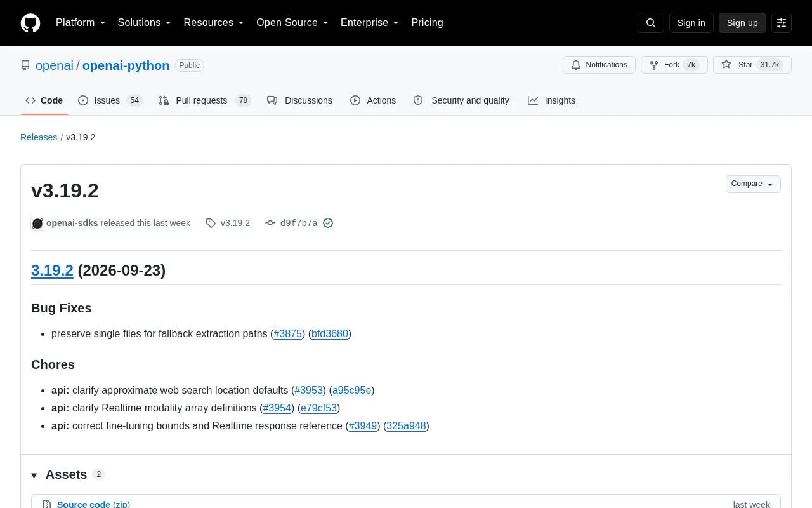Screen dimensions: 812x508
Task: Click the repository book icon
Action: (x=25, y=65)
